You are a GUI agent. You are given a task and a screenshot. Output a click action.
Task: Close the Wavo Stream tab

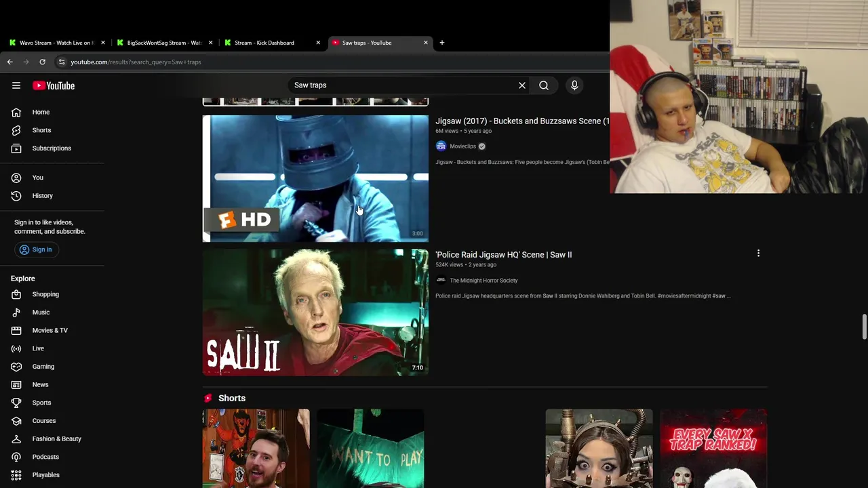point(103,43)
